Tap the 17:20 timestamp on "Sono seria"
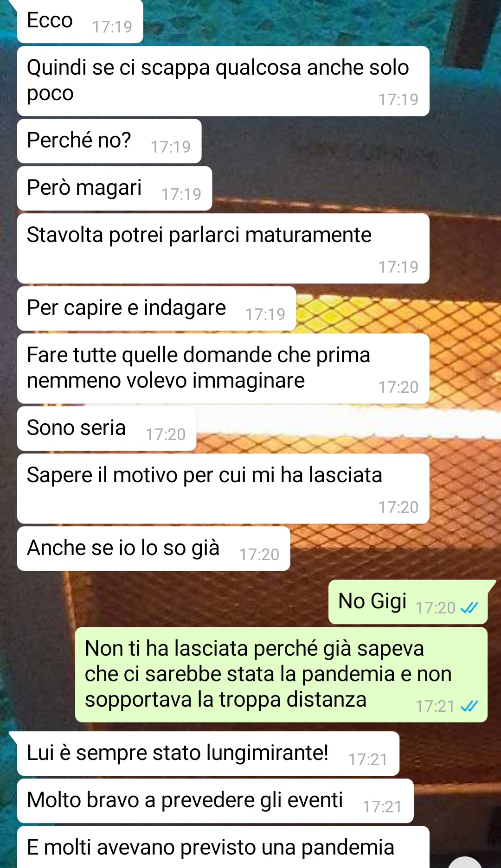 click(166, 434)
